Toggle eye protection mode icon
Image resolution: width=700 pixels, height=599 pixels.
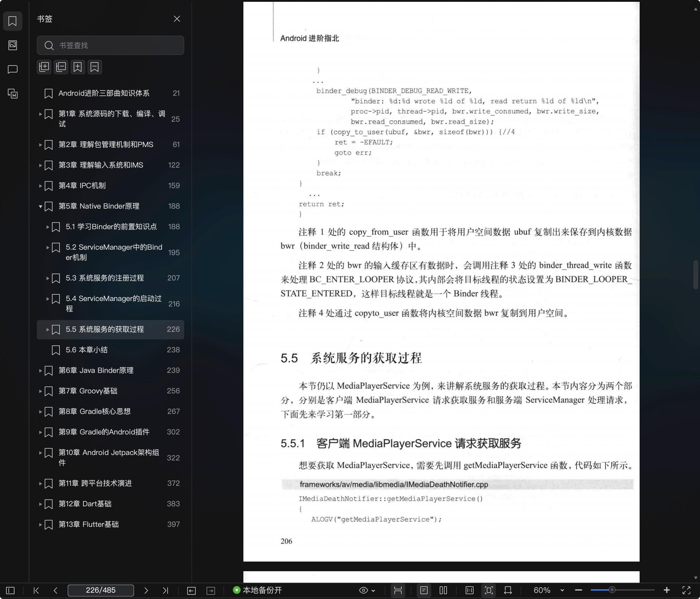(364, 590)
